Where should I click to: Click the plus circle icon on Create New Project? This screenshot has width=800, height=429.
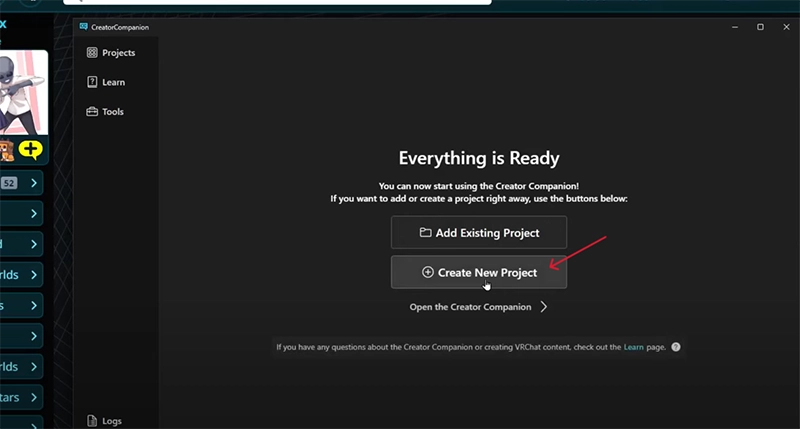pos(428,272)
